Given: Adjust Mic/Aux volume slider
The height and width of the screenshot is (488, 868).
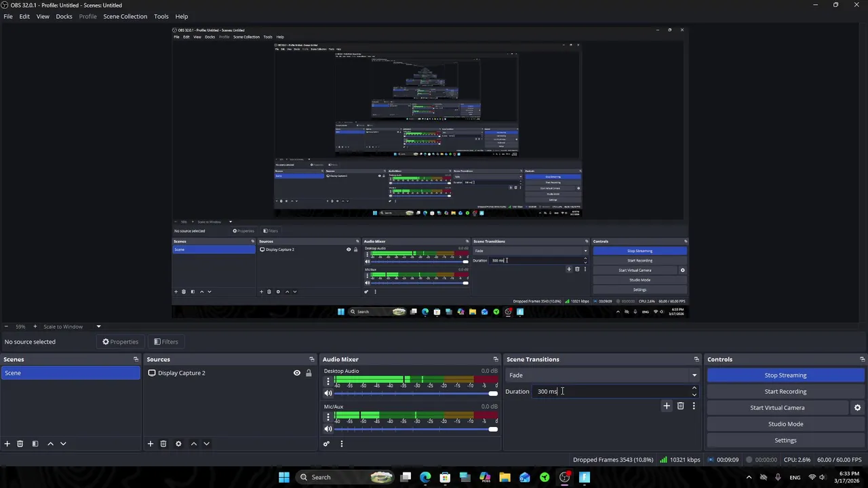Looking at the screenshot, I should coord(416,429).
